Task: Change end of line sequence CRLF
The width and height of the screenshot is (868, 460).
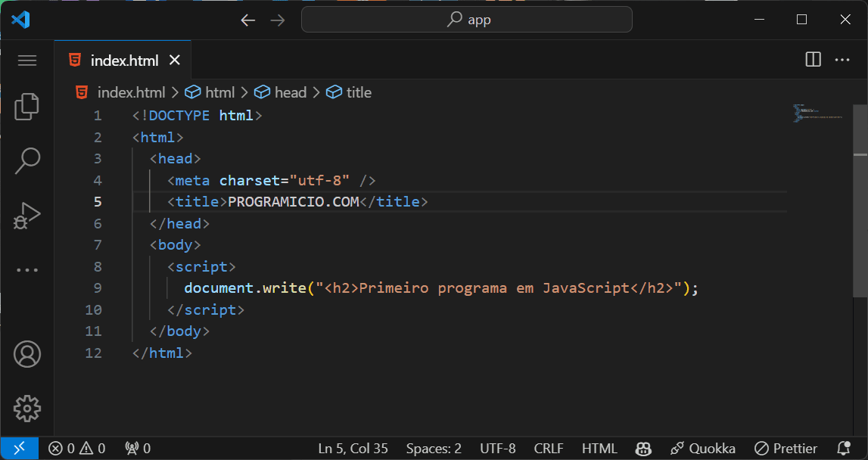Action: [x=549, y=449]
